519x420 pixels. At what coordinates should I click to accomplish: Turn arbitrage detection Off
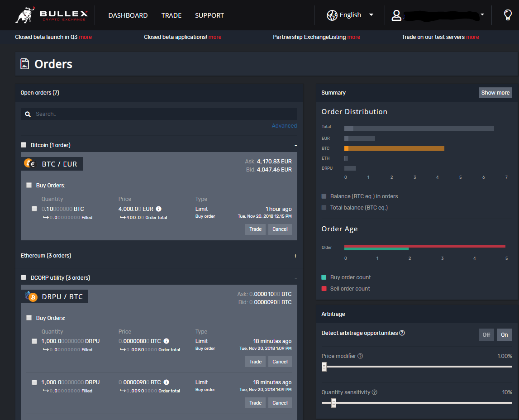point(486,334)
